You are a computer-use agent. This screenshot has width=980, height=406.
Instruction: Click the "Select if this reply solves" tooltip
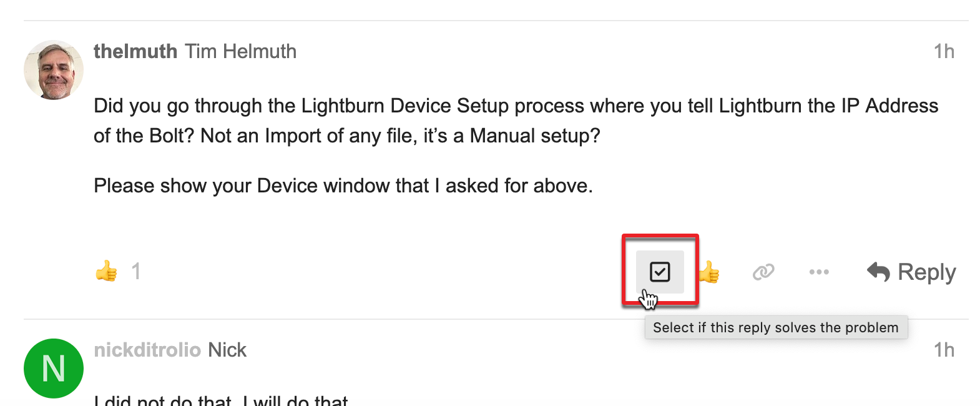[x=776, y=327]
